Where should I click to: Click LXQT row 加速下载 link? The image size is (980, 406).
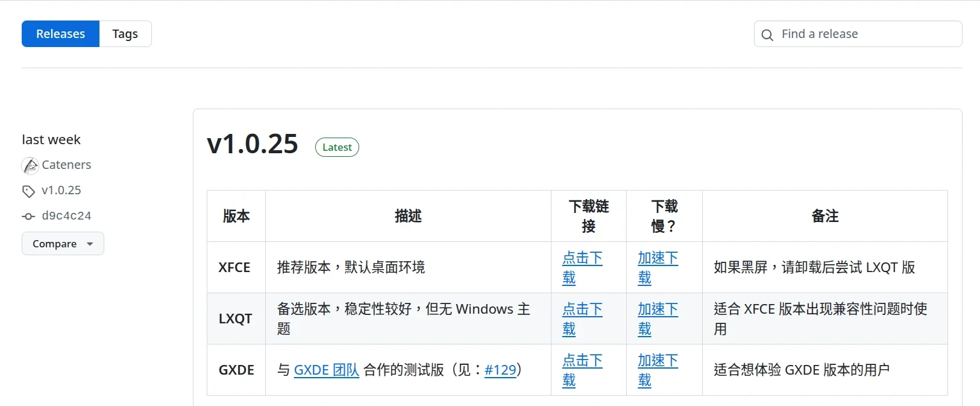(658, 310)
